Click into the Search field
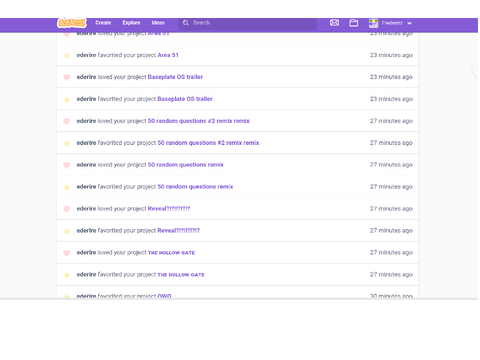Viewport: 480px width, 360px height. [247, 23]
